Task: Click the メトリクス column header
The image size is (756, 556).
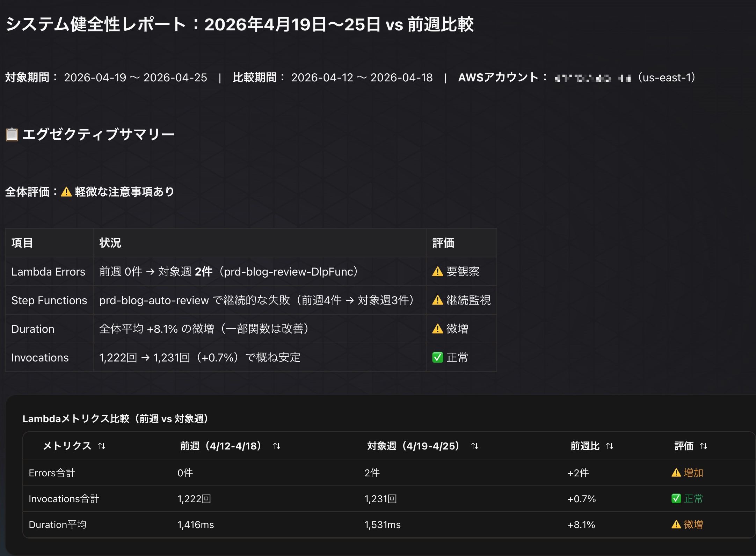Action: pos(67,446)
